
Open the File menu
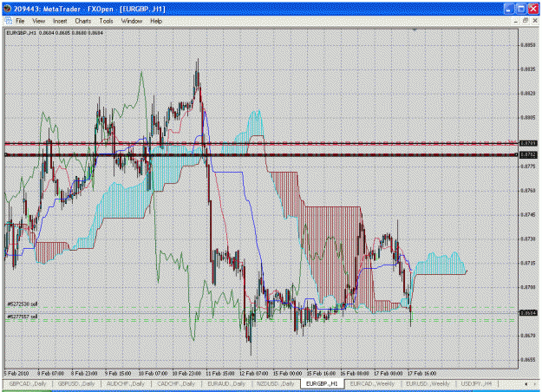pos(20,21)
